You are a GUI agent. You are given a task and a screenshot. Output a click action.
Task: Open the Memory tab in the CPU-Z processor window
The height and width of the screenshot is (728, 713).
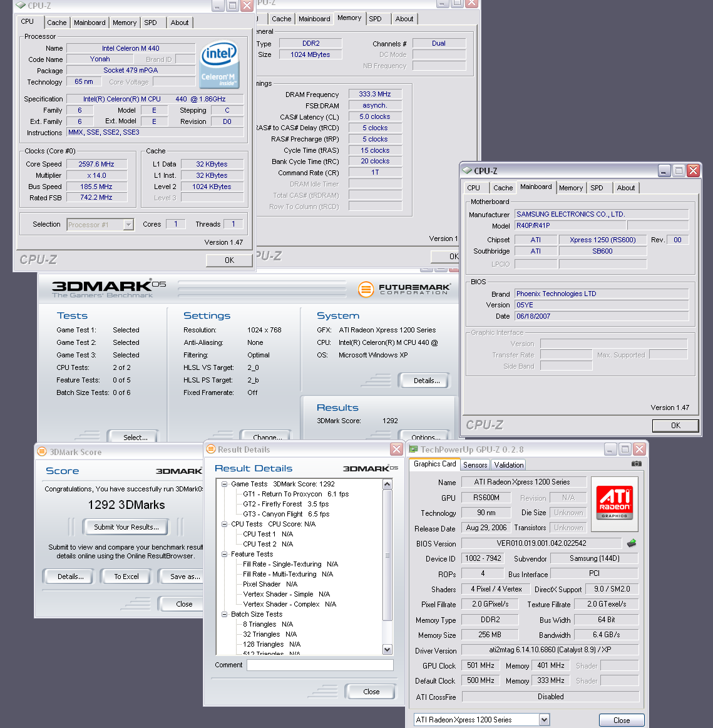point(125,23)
